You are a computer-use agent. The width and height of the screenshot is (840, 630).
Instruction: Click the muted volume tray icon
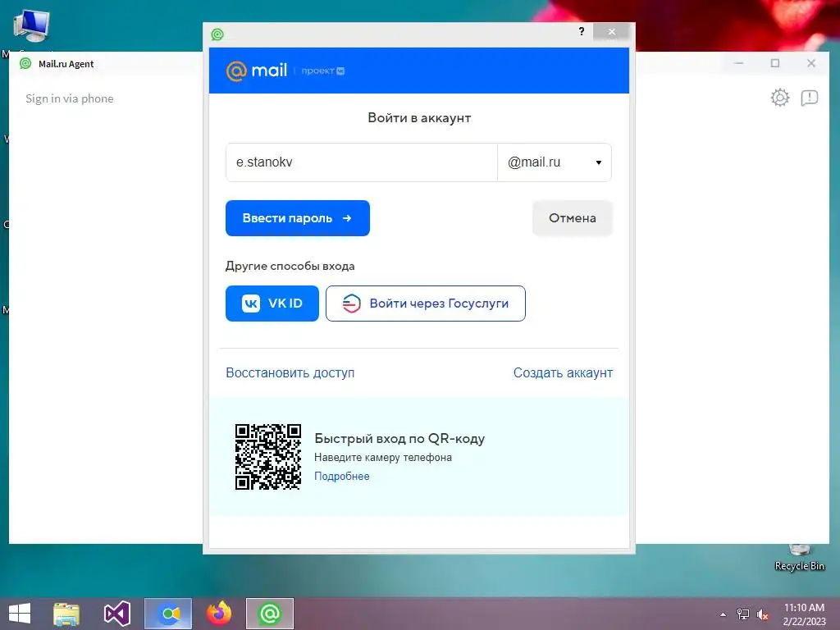point(762,614)
